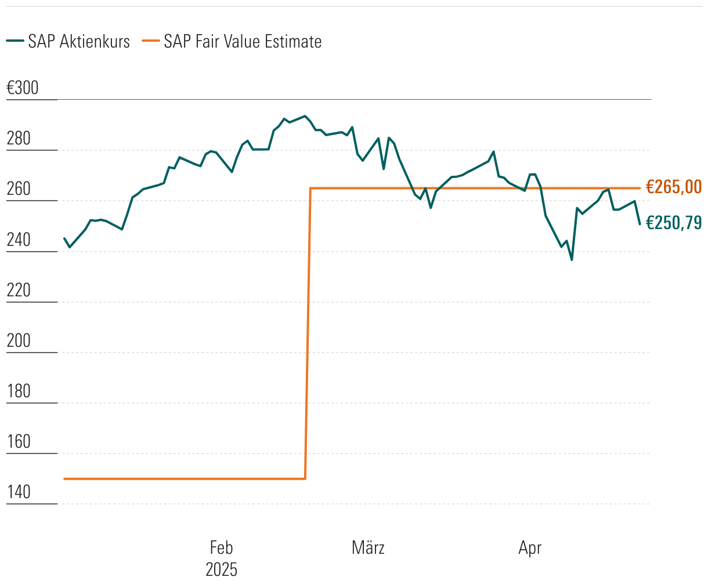Click the vertical jump in the orange fair value line
This screenshot has height=588, width=708.
coord(308,333)
